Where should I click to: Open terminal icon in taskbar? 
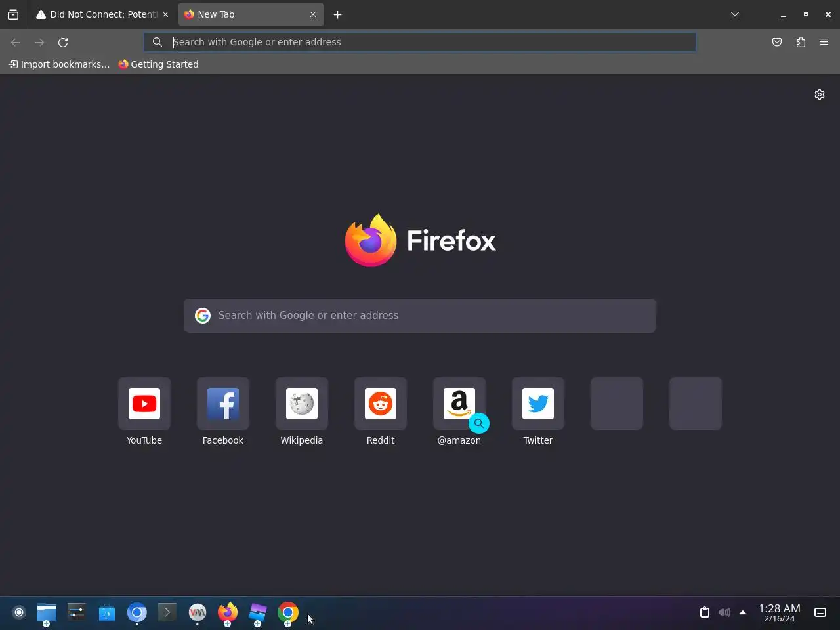tap(167, 612)
